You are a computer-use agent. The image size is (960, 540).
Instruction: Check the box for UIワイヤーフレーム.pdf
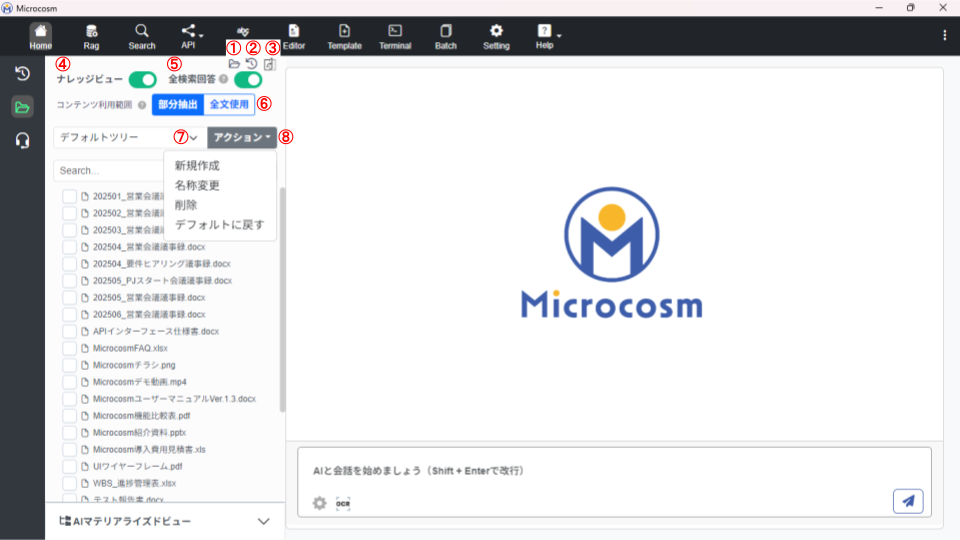[70, 467]
